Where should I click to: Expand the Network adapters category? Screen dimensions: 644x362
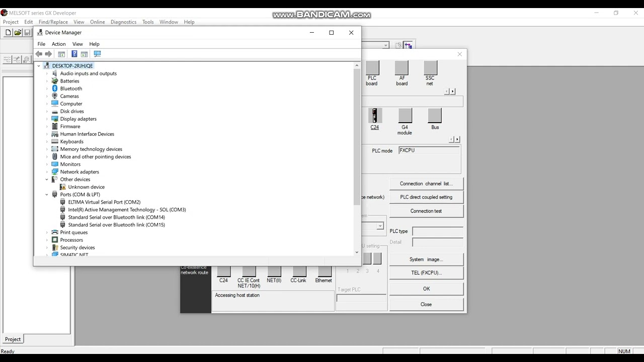click(47, 172)
